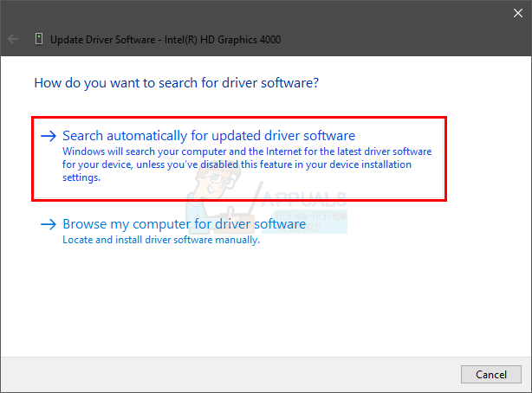Image resolution: width=532 pixels, height=393 pixels.
Task: Click the arrow icon next to Search automatically
Action: pos(49,136)
